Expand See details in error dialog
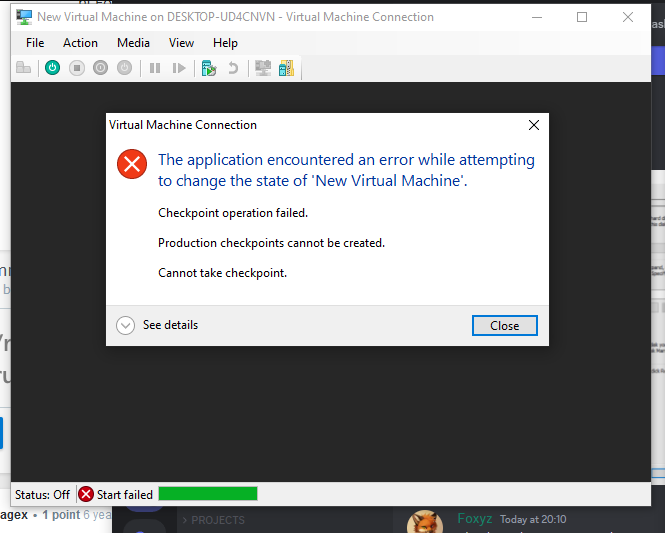Viewport: 665px width, 533px height. point(157,325)
